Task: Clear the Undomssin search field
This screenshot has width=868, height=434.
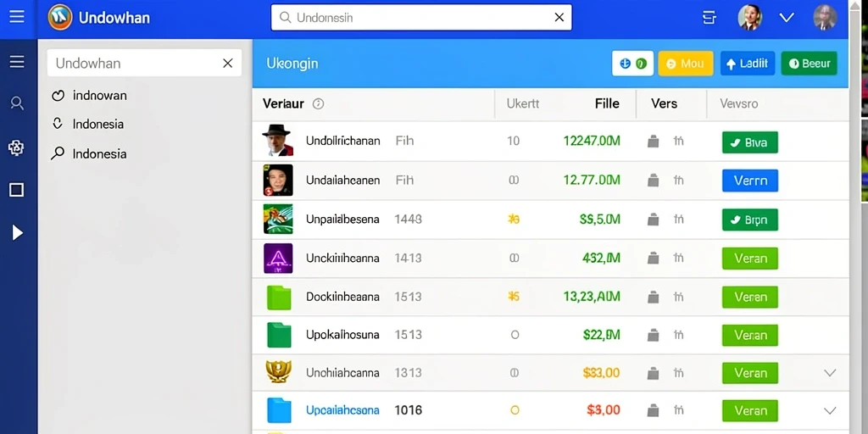Action: 559,17
